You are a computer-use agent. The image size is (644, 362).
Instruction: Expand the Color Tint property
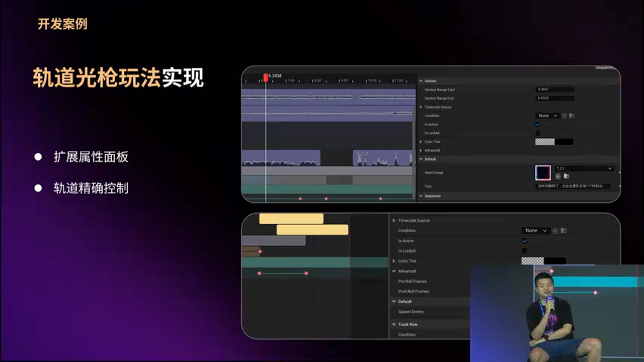[x=422, y=141]
